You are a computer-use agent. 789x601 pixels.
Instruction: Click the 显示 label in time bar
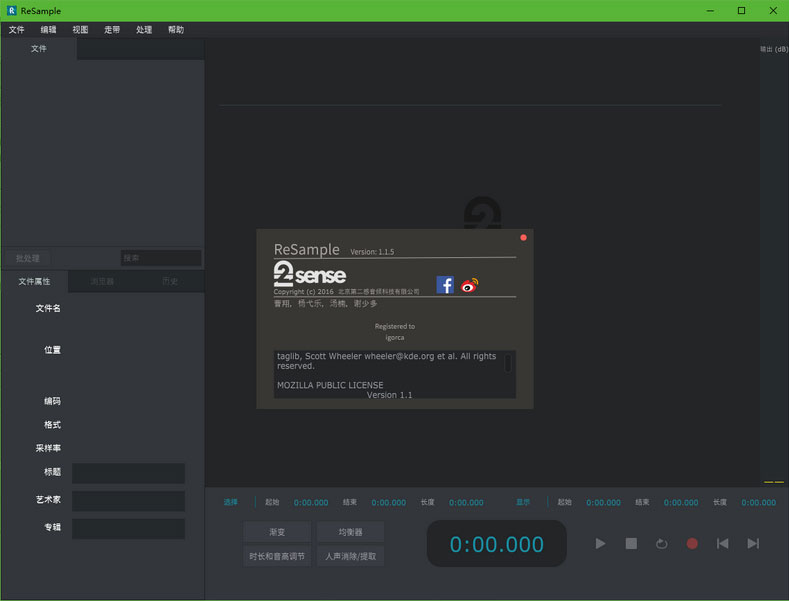click(523, 502)
